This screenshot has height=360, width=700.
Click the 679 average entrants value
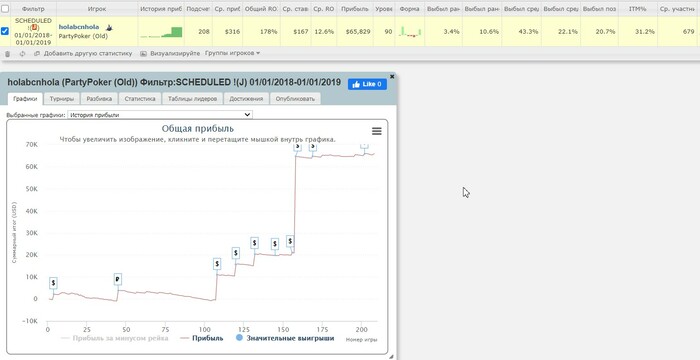coord(689,32)
